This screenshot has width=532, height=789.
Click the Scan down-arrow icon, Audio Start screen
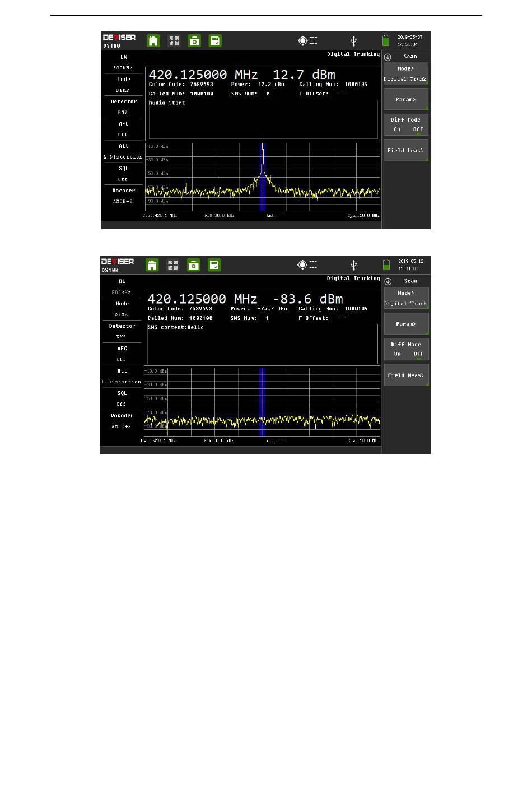(x=388, y=57)
